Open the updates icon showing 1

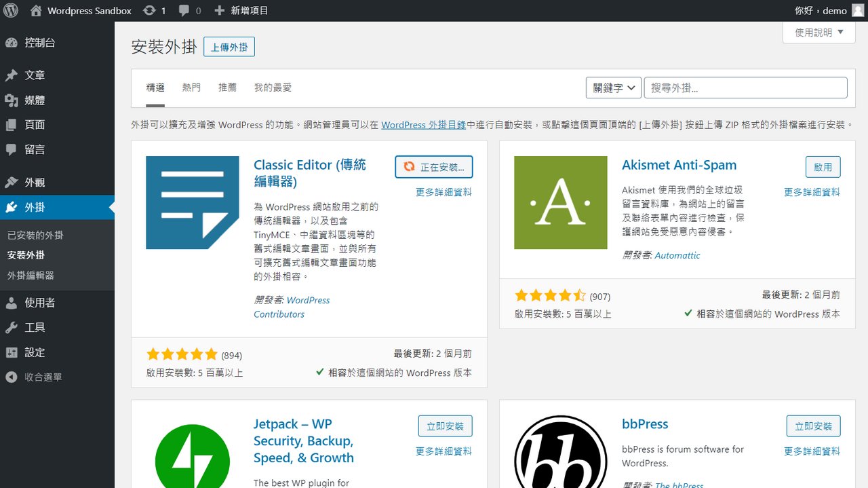click(149, 10)
